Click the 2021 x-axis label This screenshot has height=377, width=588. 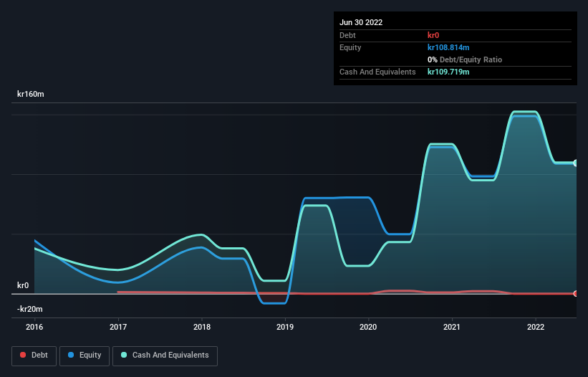point(452,327)
